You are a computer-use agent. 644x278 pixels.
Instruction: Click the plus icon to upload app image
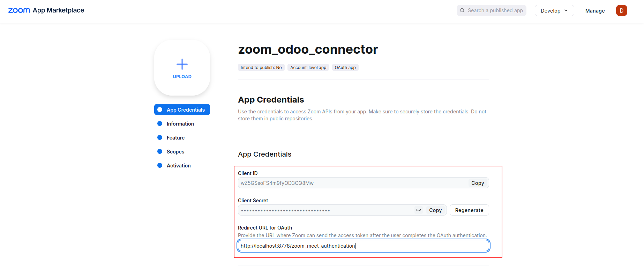(182, 64)
